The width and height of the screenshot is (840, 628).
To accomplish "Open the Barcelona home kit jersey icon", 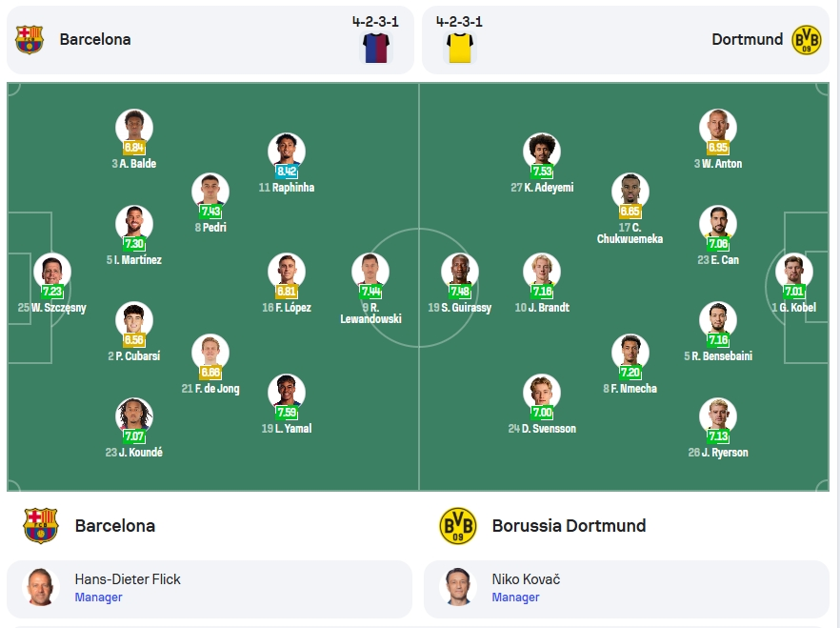I will tap(376, 48).
